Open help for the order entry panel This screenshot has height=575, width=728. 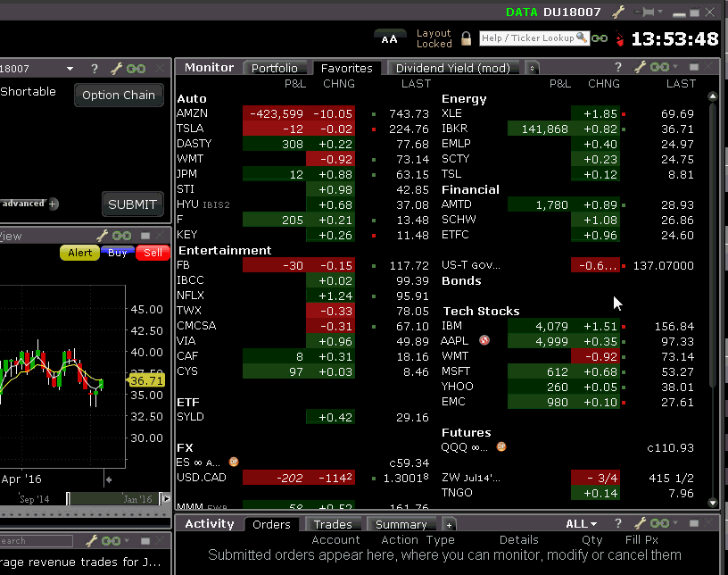coord(95,69)
